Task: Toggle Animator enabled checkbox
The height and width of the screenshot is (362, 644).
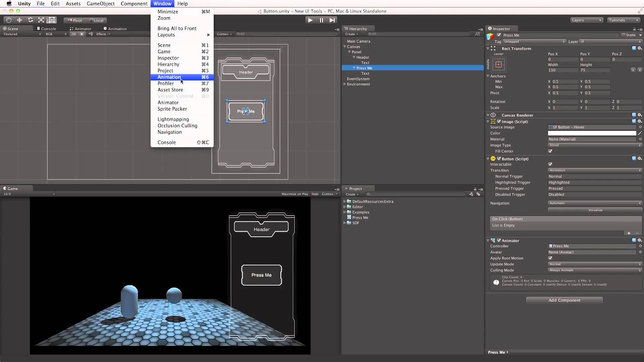Action: click(499, 241)
